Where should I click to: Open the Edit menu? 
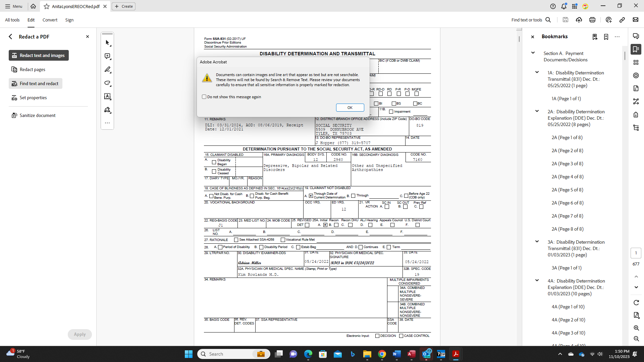[31, 20]
